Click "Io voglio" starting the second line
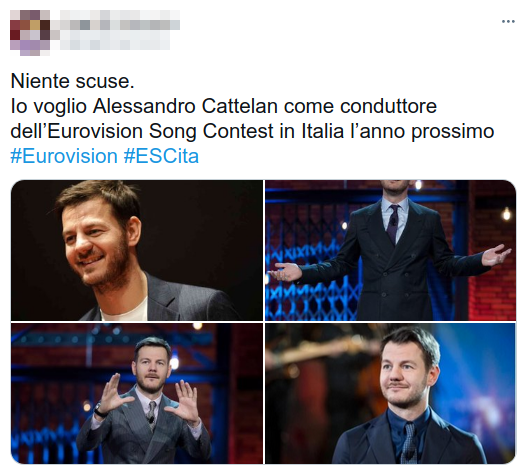527x474 pixels. (49, 107)
